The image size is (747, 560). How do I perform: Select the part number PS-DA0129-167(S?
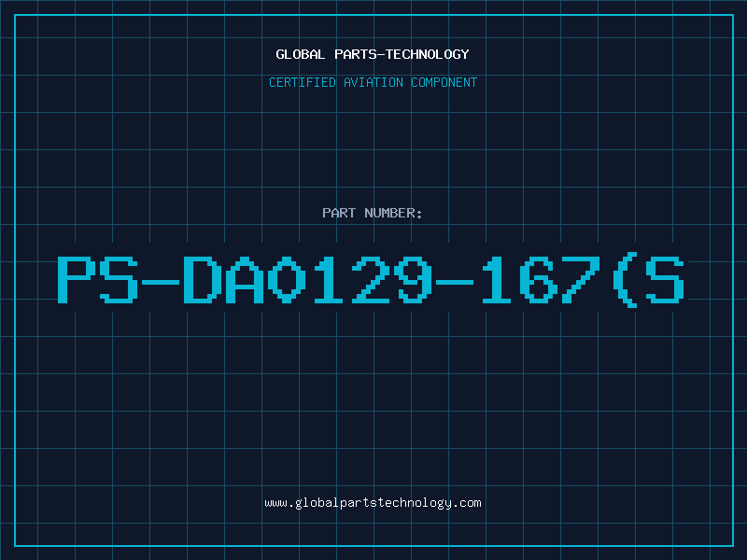click(371, 280)
